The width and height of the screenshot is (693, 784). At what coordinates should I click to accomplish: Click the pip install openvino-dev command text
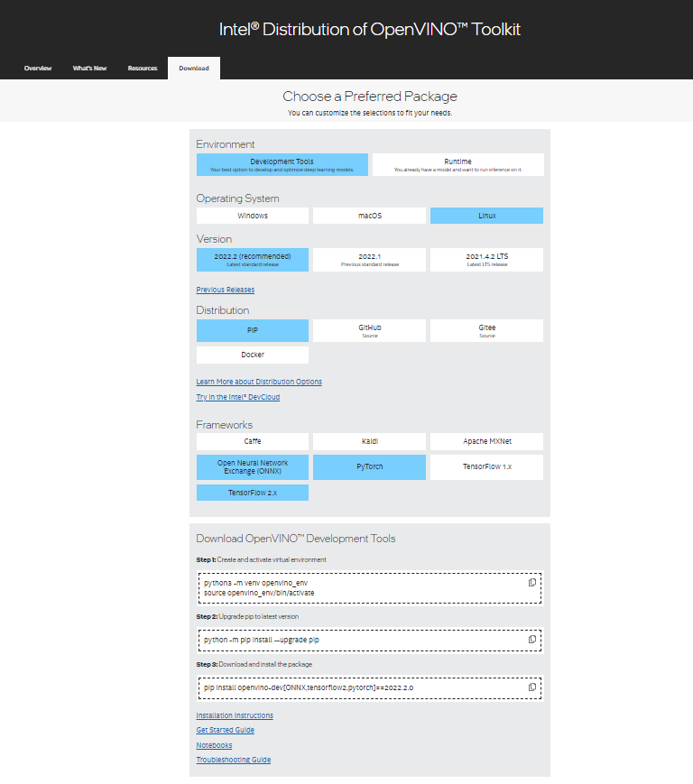(309, 687)
